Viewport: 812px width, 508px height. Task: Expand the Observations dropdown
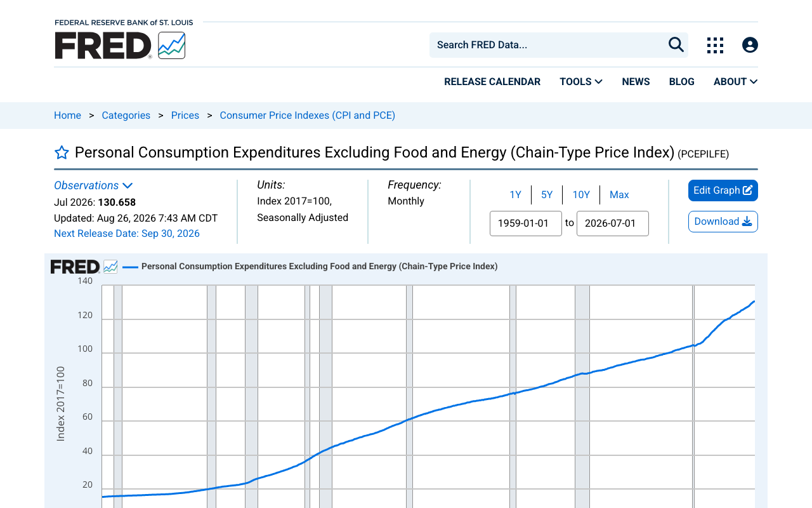[93, 185]
